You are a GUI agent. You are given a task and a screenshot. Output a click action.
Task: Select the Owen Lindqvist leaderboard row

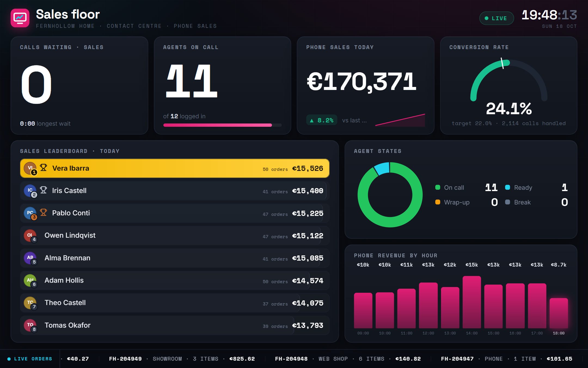tap(175, 236)
